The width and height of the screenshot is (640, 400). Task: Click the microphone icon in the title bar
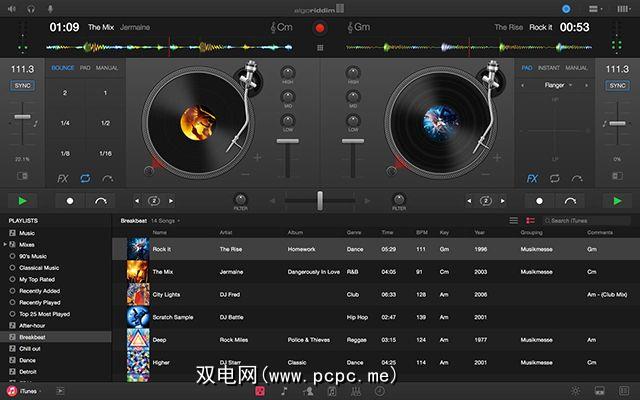(50, 9)
